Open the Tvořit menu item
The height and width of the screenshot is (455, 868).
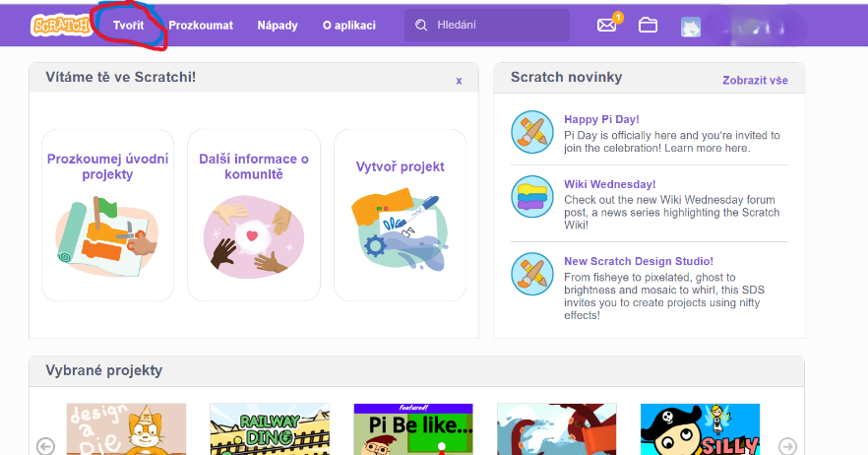(x=128, y=25)
